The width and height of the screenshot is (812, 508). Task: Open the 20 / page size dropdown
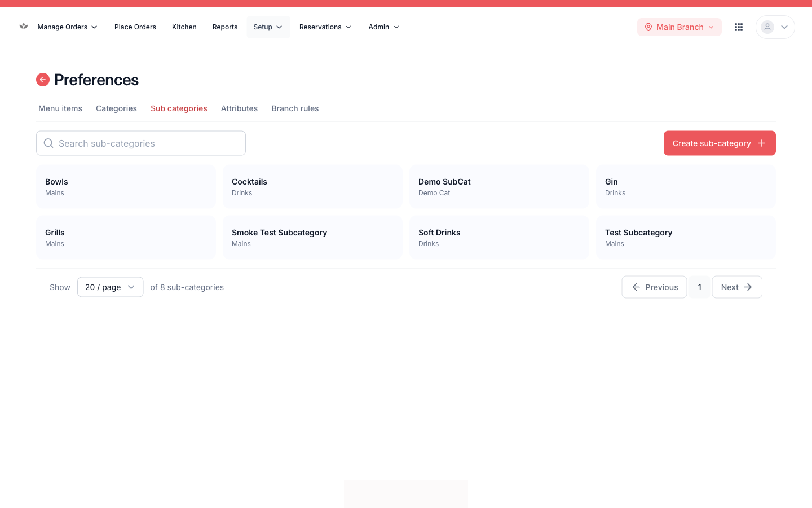pos(111,287)
